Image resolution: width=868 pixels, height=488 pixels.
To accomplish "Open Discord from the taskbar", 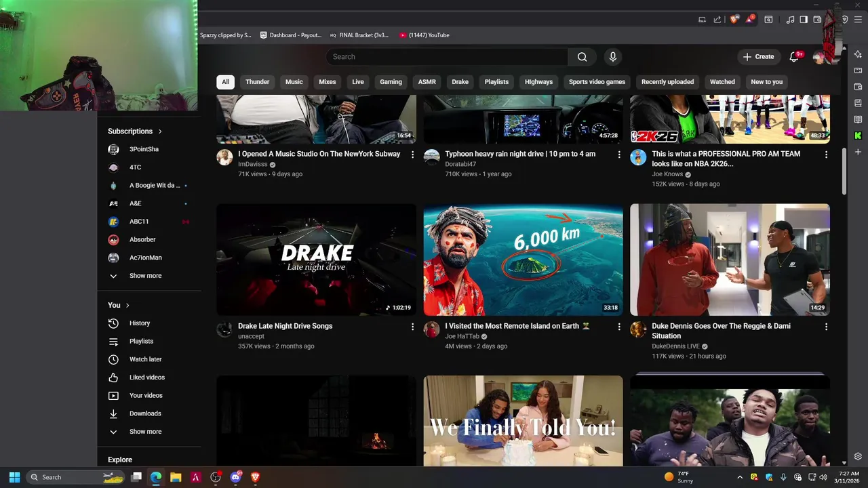I will coord(235,477).
